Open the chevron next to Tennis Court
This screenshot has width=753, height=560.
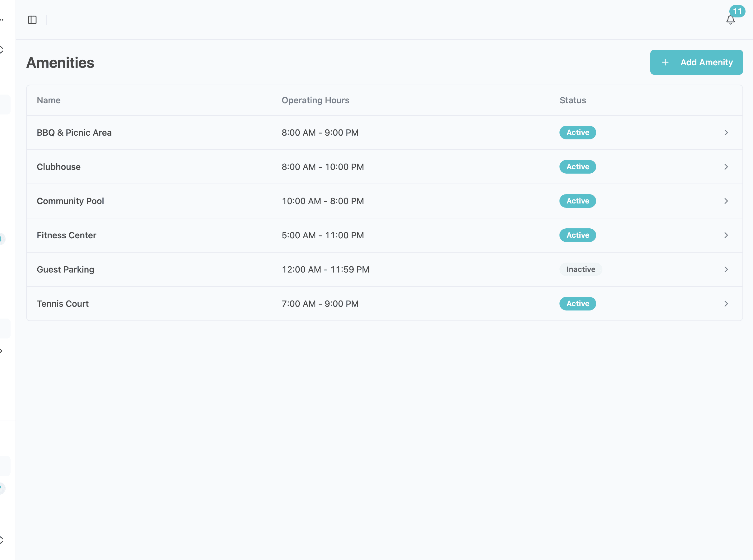pos(726,303)
